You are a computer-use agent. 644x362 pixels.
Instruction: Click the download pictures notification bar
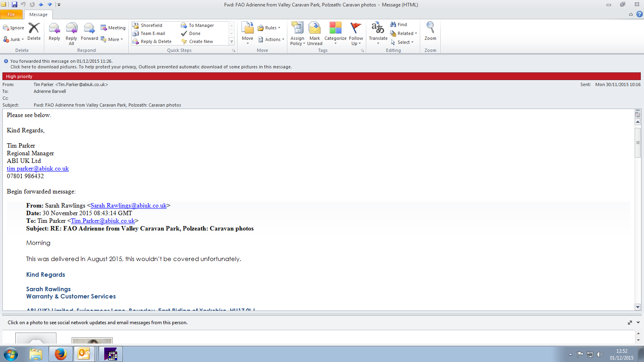click(x=151, y=67)
